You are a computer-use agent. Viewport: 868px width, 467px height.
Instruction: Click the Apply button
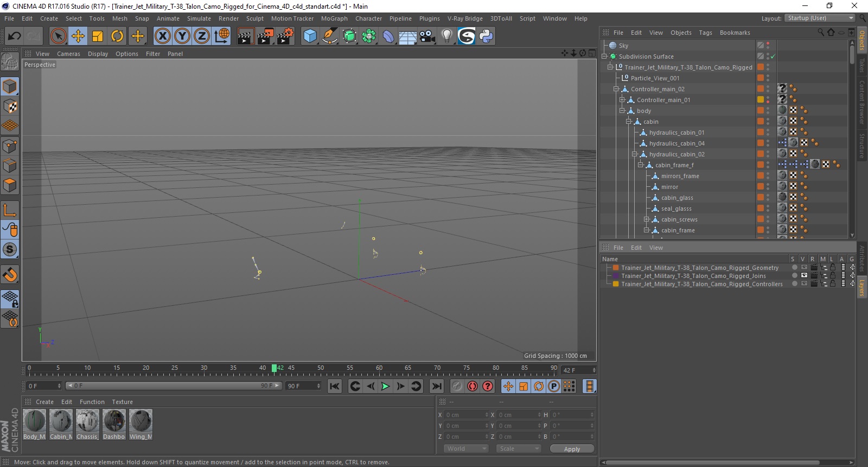coord(572,449)
